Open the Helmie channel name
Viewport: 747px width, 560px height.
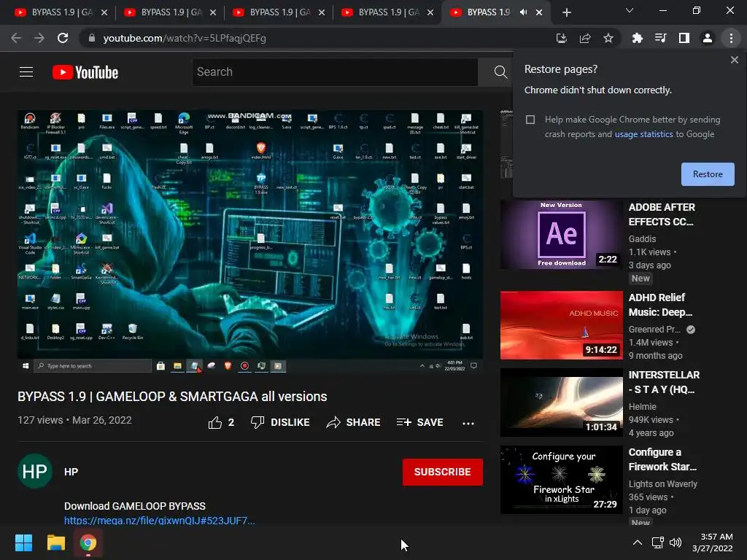coord(642,407)
